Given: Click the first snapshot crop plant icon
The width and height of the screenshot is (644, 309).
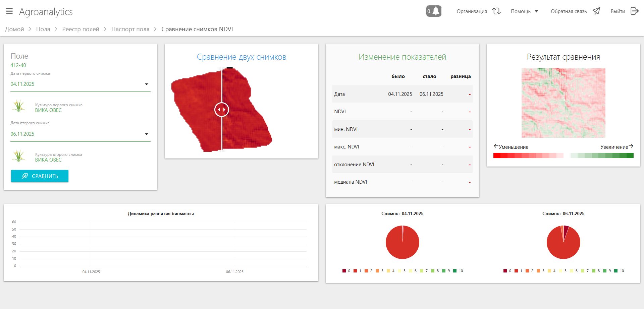Looking at the screenshot, I should (x=18, y=106).
